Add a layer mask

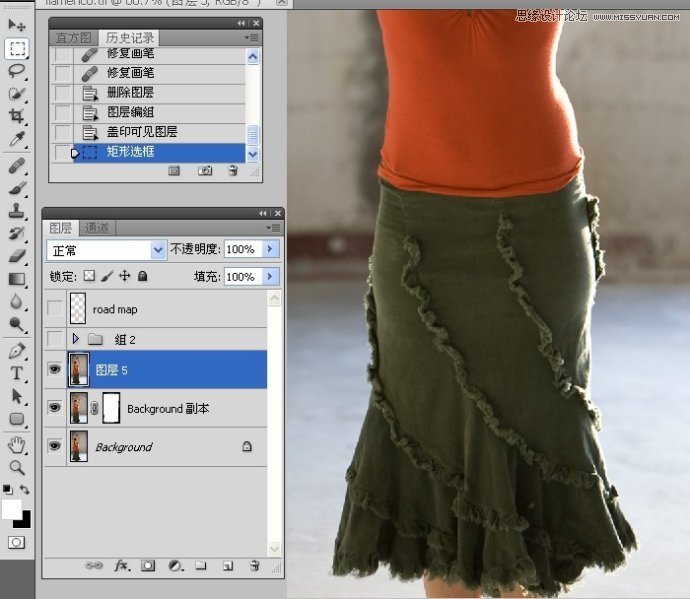(148, 566)
